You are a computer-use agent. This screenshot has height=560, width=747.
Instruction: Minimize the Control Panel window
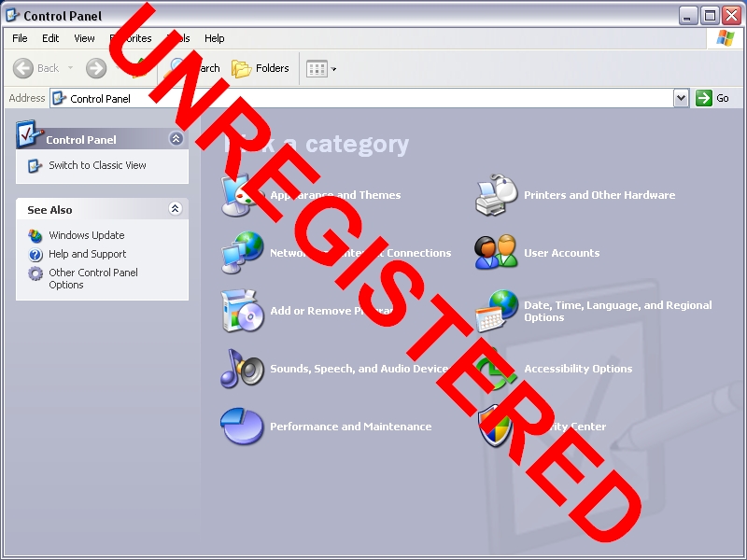[687, 16]
